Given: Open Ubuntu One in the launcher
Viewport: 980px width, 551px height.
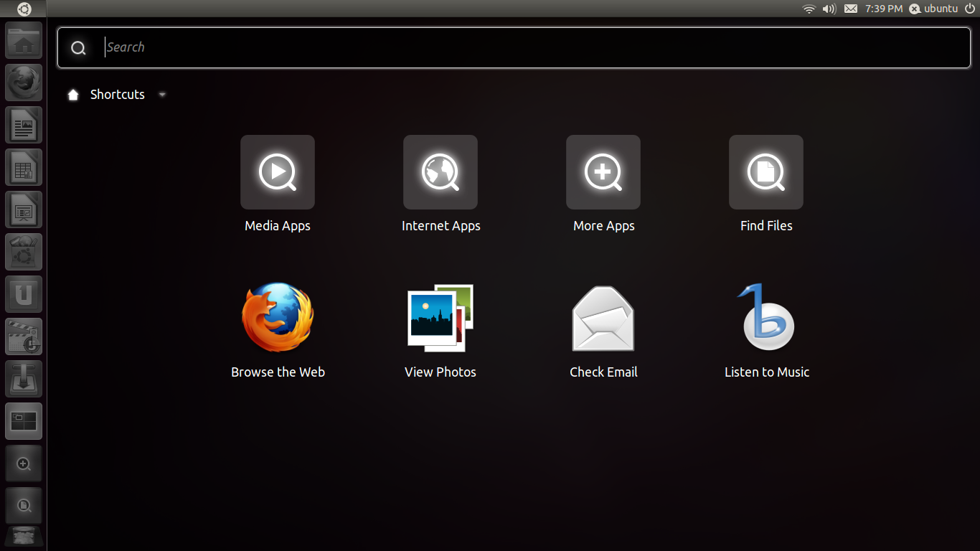Looking at the screenshot, I should pos(24,294).
